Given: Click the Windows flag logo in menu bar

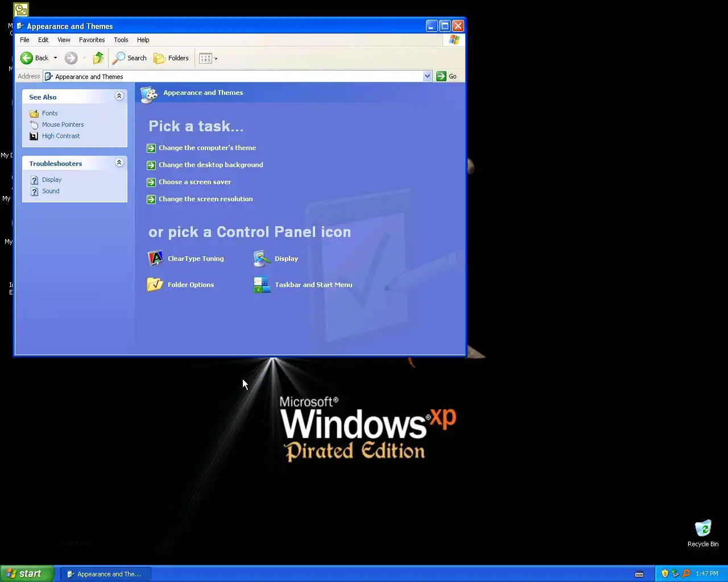Looking at the screenshot, I should coord(454,40).
